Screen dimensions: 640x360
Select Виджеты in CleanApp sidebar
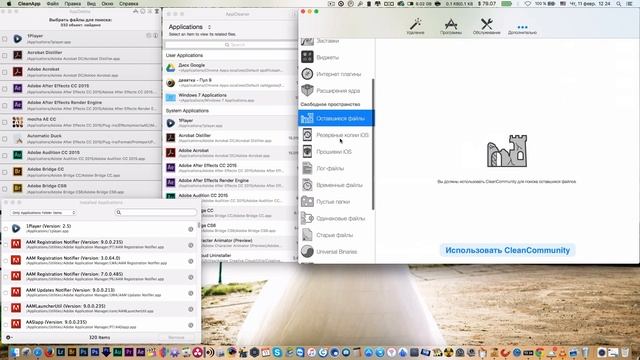pyautogui.click(x=336, y=57)
